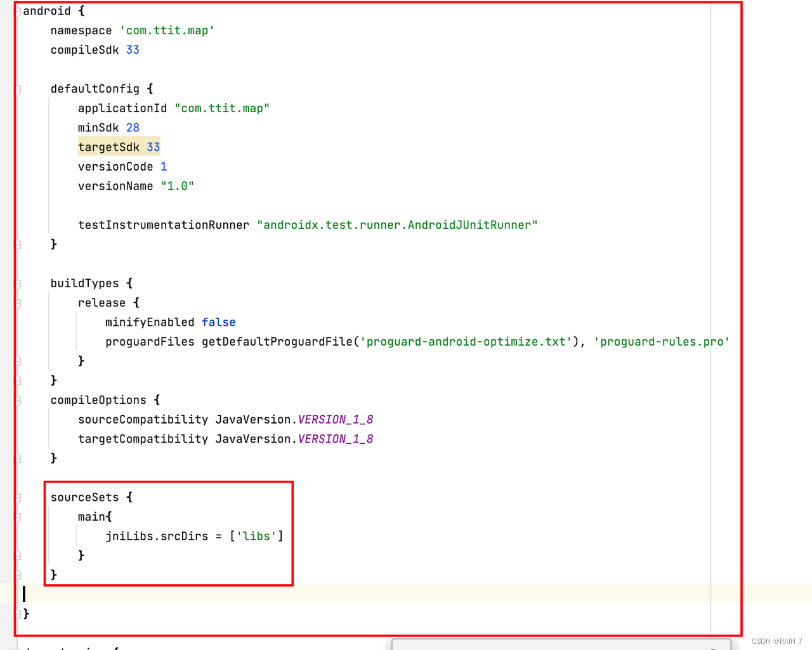Click the minifyEnabled false value
812x650 pixels.
(x=218, y=323)
